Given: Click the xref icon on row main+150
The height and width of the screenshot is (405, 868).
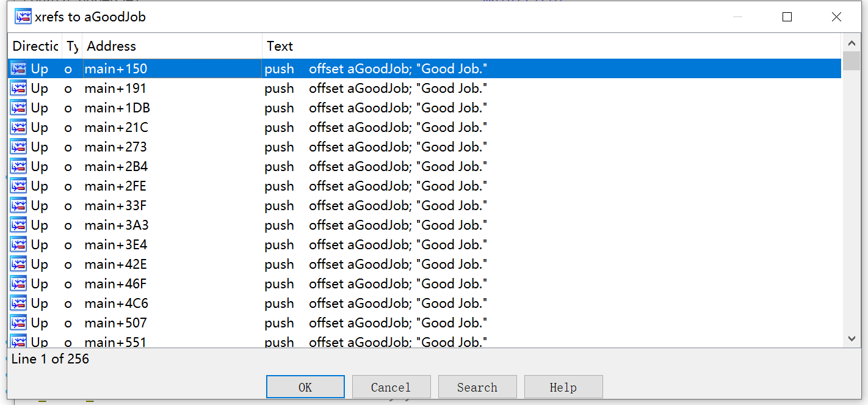Looking at the screenshot, I should pyautogui.click(x=19, y=68).
